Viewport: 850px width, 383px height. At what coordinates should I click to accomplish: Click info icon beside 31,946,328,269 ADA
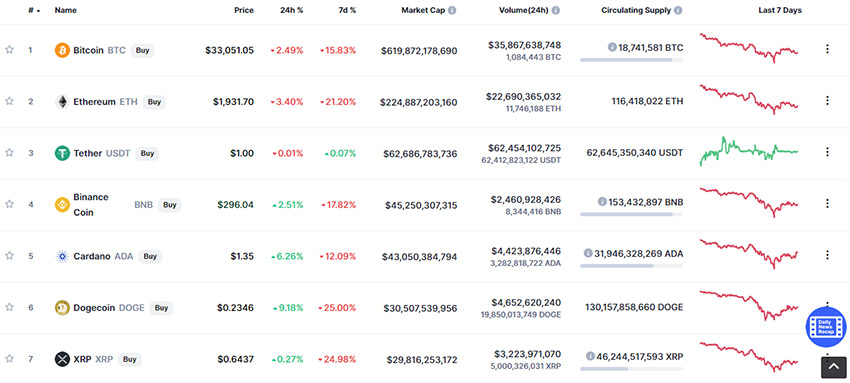pyautogui.click(x=588, y=253)
